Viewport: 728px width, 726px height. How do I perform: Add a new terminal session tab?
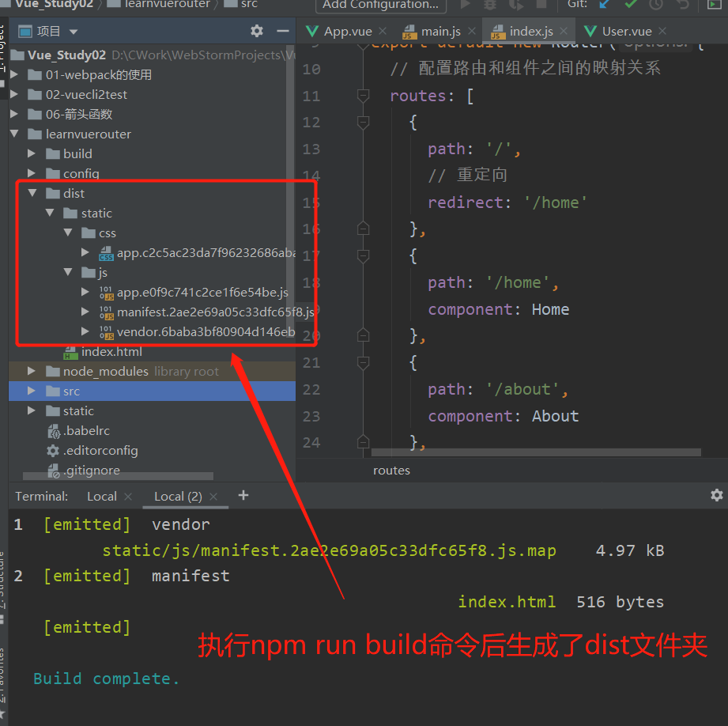tap(243, 496)
